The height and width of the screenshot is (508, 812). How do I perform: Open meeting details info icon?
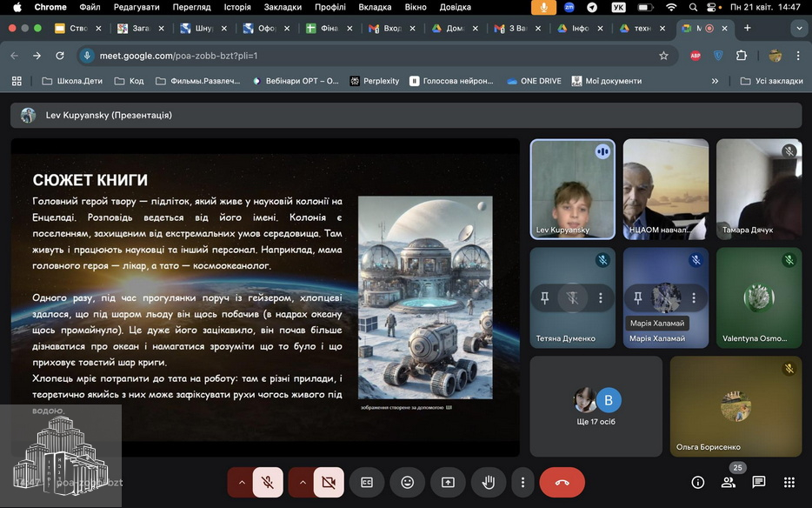click(x=697, y=482)
